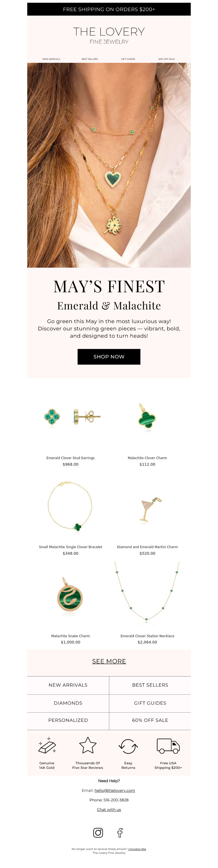Open the Facebook icon link

[x=120, y=832]
